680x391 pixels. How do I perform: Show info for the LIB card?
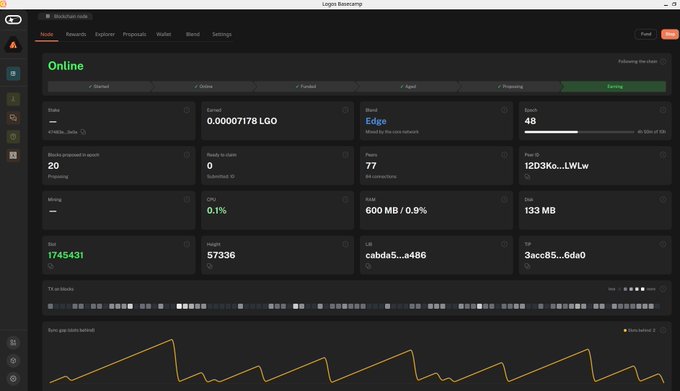504,244
